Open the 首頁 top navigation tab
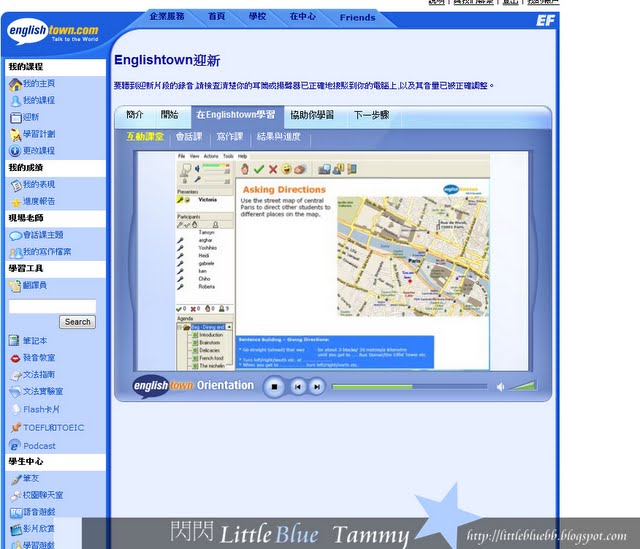This screenshot has width=640, height=549. [x=216, y=16]
